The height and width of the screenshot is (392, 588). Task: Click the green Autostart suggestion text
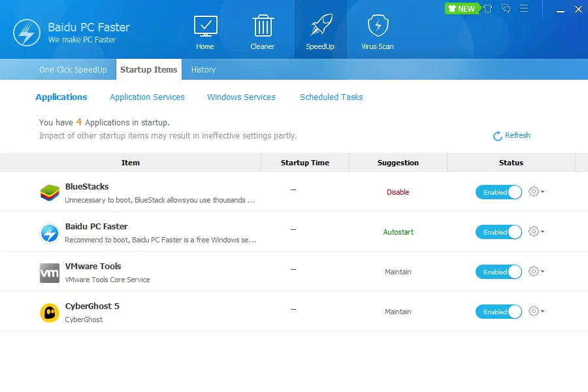point(399,232)
